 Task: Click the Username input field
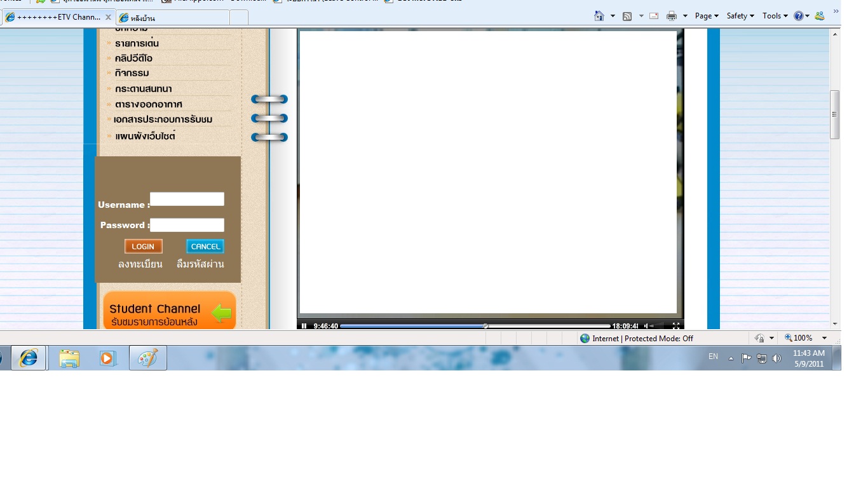(x=187, y=200)
